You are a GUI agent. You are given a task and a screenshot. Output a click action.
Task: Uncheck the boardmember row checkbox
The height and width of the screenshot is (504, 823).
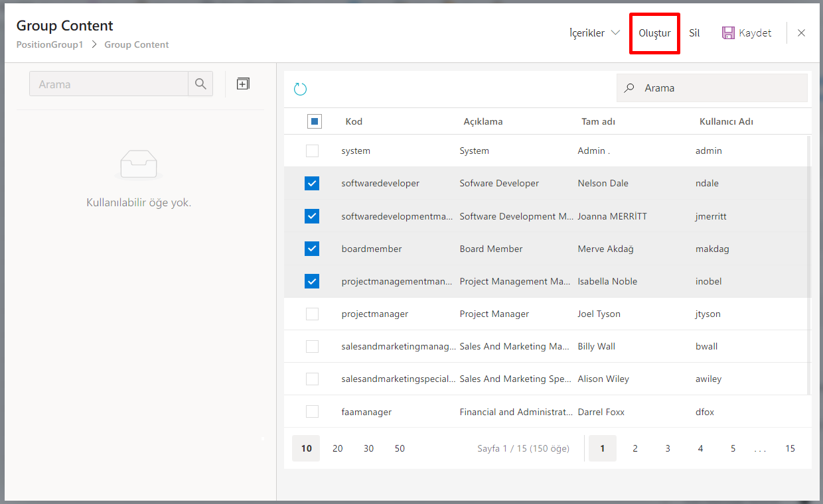pyautogui.click(x=312, y=249)
